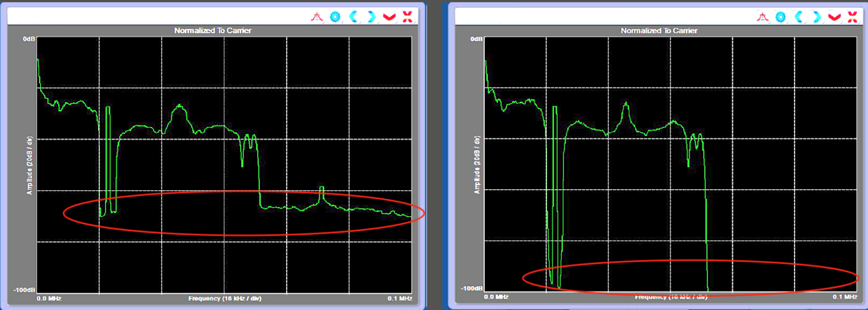The image size is (868, 310).
Task: Click the left plot's Frequency (16 kHz / div) label
Action: tap(225, 298)
